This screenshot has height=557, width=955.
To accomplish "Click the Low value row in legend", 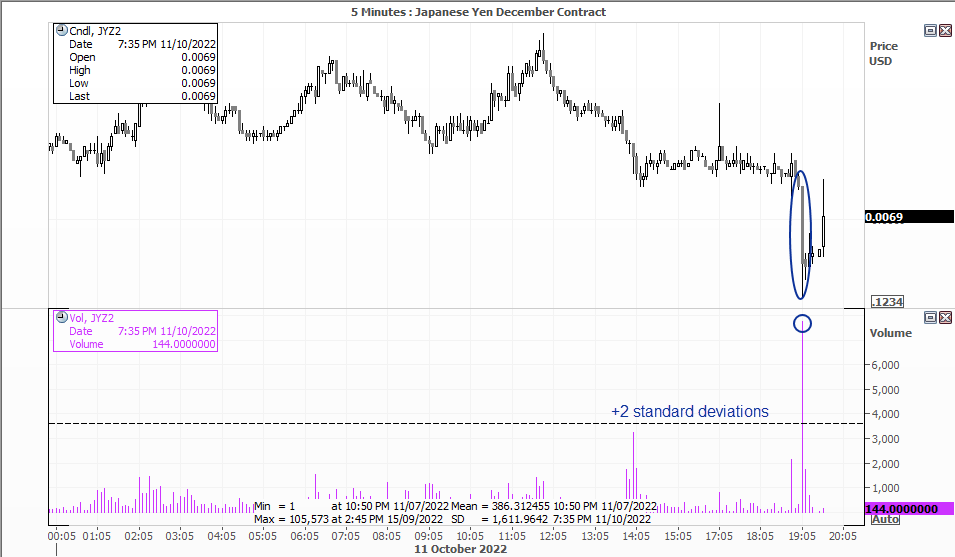I will [142, 83].
